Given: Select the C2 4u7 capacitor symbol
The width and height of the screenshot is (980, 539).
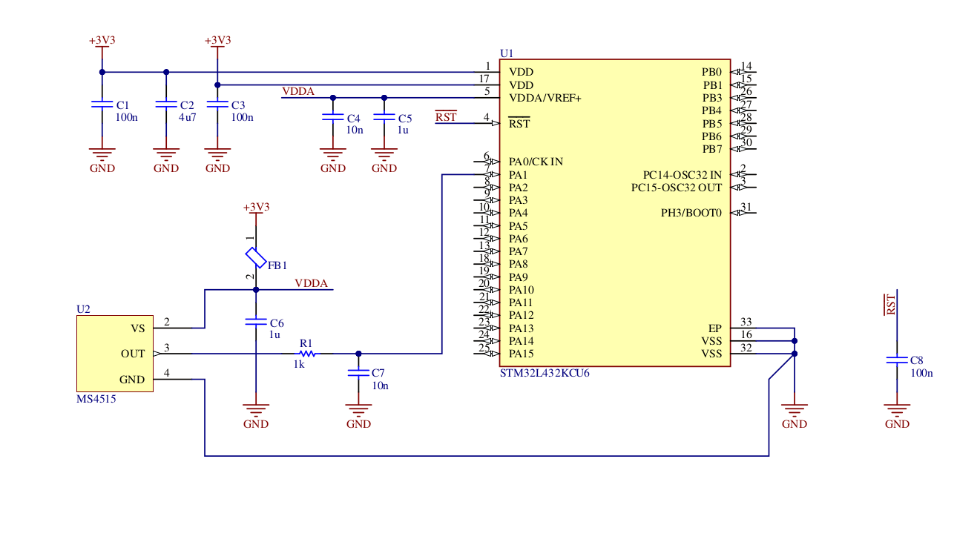Looking at the screenshot, I should [166, 105].
